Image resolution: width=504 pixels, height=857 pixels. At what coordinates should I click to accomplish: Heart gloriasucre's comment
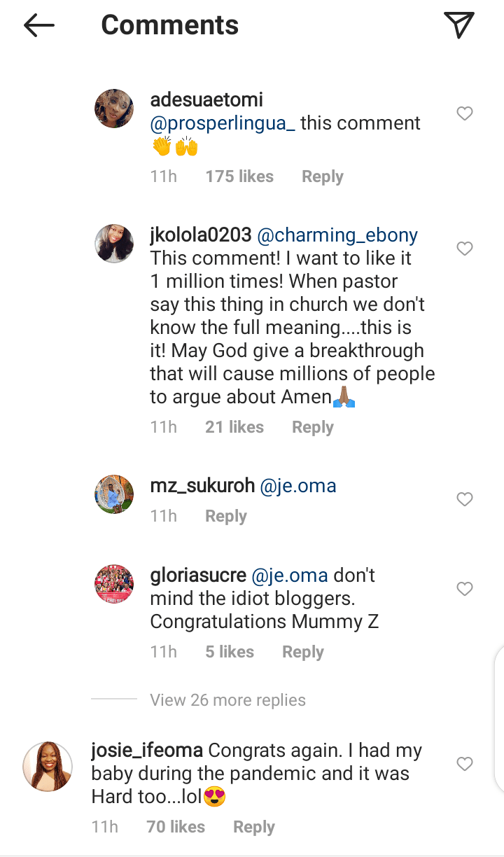point(465,590)
